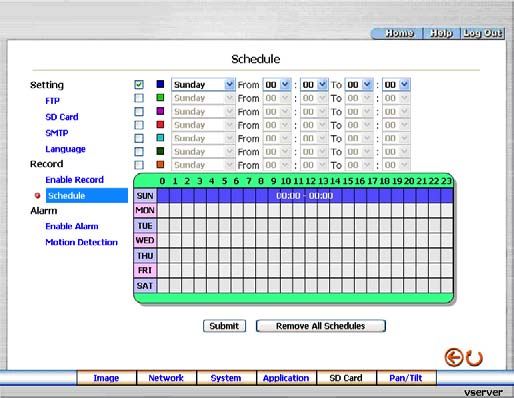Click the Submit button
This screenshot has width=514, height=398.
coord(224,326)
